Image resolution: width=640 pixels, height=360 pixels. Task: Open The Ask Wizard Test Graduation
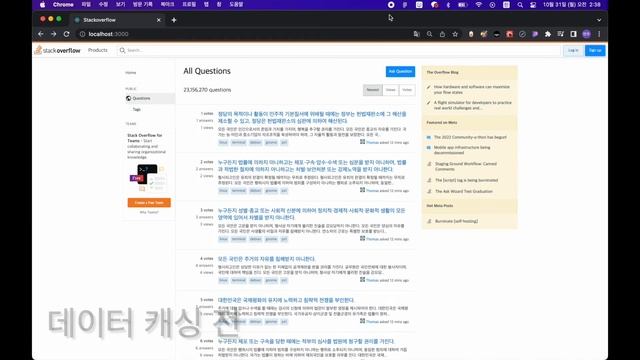coord(464,191)
